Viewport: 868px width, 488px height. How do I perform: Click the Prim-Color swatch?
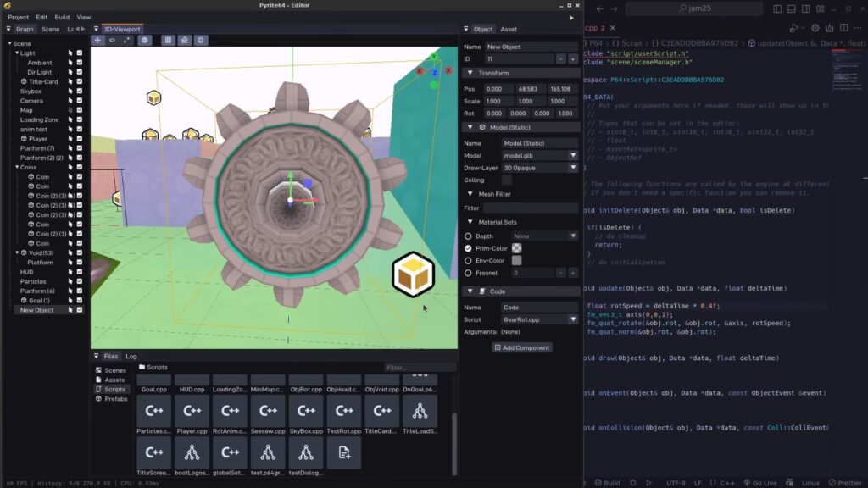point(516,248)
